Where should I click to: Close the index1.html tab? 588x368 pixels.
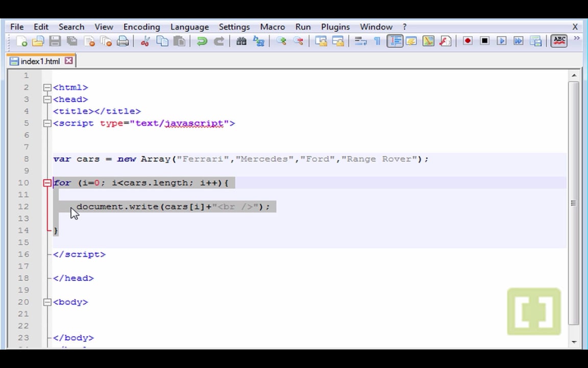[68, 60]
